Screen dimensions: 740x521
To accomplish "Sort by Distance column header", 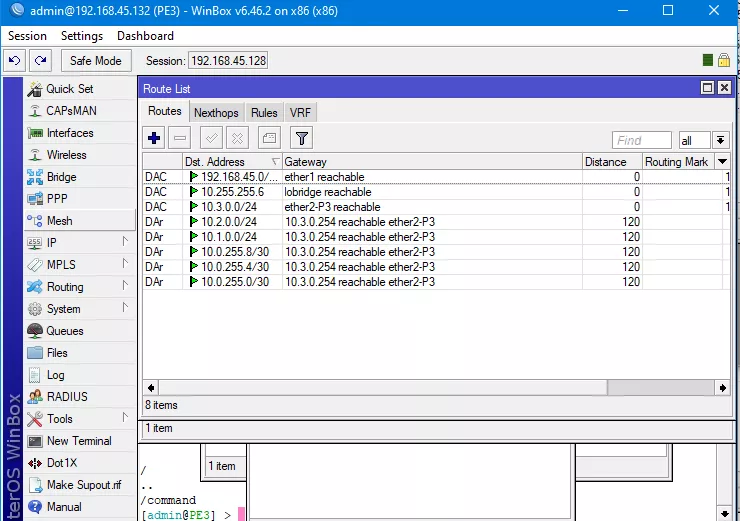I will click(612, 162).
